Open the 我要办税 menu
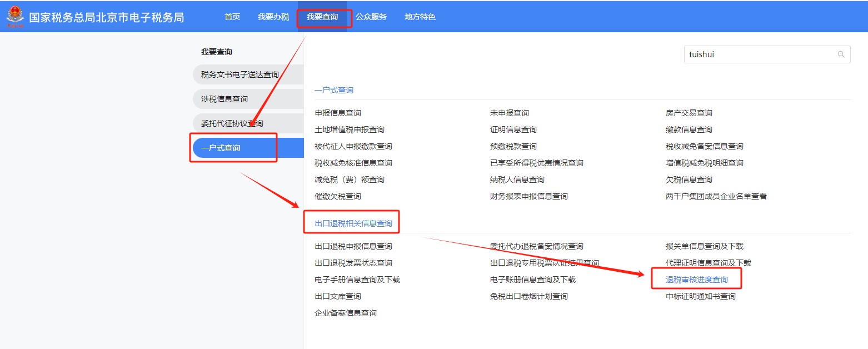This screenshot has width=868, height=349. (x=273, y=17)
